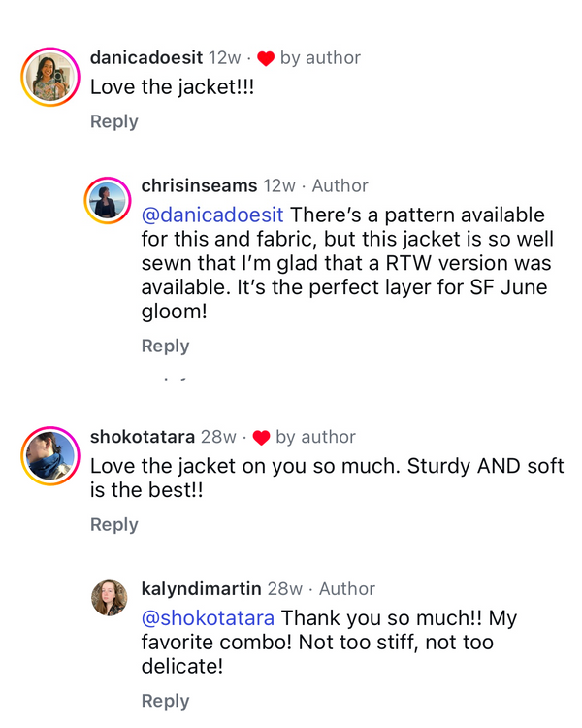Reply to the "Sturdy AND soft" comment
The width and height of the screenshot is (582, 728).
pos(114,524)
